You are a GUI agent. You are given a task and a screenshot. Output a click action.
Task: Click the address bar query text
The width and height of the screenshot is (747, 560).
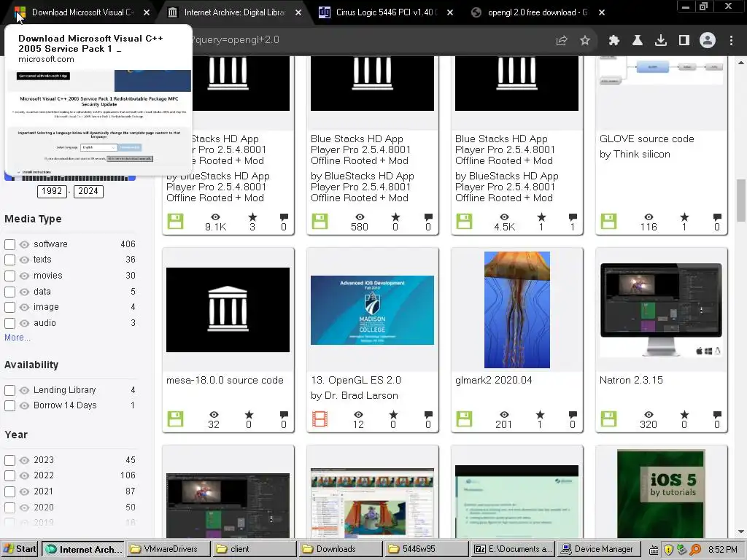coord(236,40)
